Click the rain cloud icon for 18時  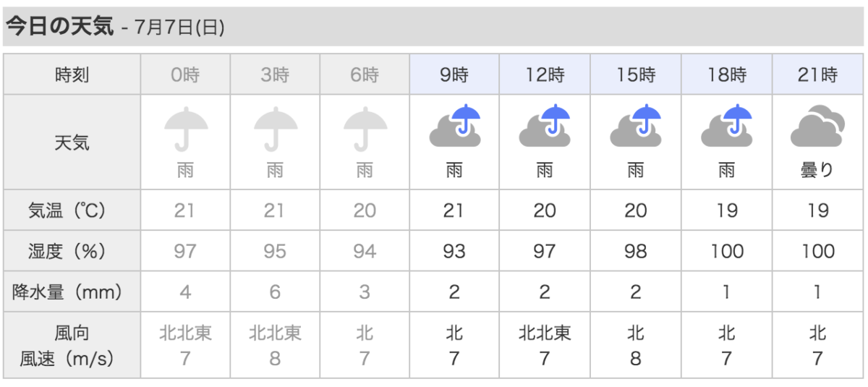coord(726,127)
